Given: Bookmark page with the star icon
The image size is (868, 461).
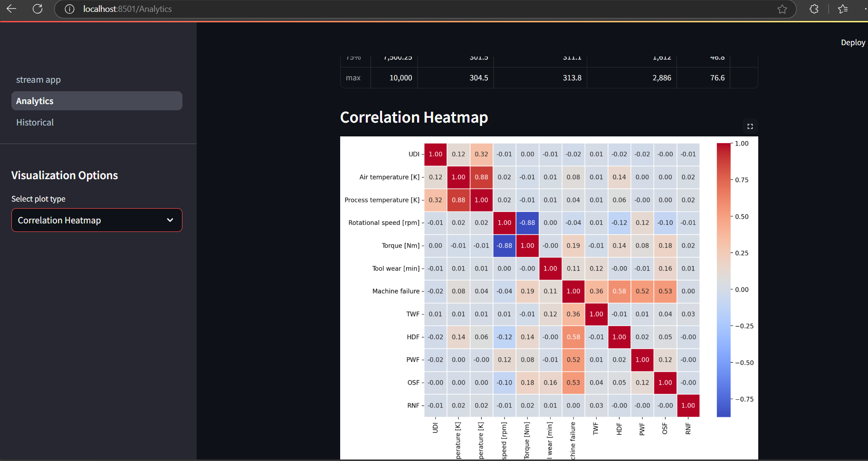Looking at the screenshot, I should [782, 9].
